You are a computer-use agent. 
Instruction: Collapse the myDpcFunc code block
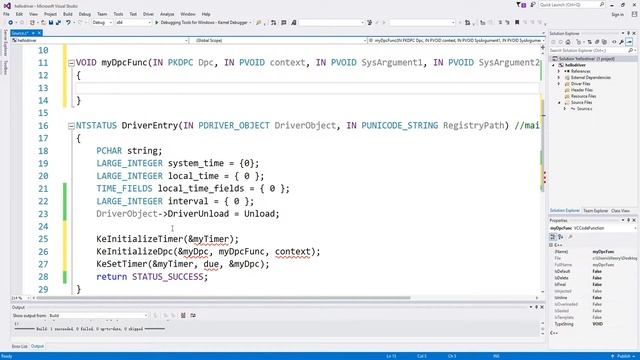click(71, 63)
